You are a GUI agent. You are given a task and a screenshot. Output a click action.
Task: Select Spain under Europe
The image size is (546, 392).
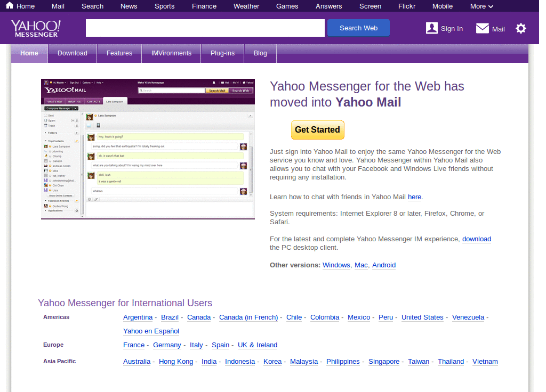pyautogui.click(x=220, y=345)
